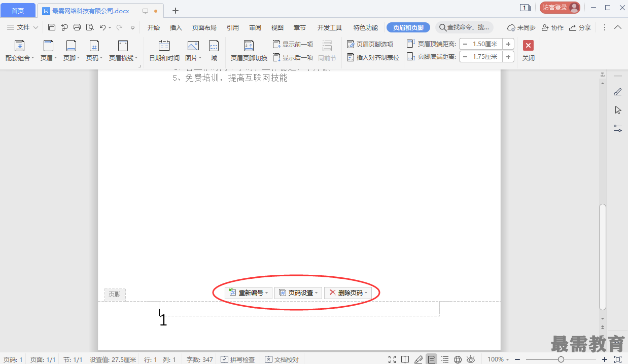Switch to 插入 (Insert) tab
Image resolution: width=628 pixels, height=364 pixels.
(176, 27)
